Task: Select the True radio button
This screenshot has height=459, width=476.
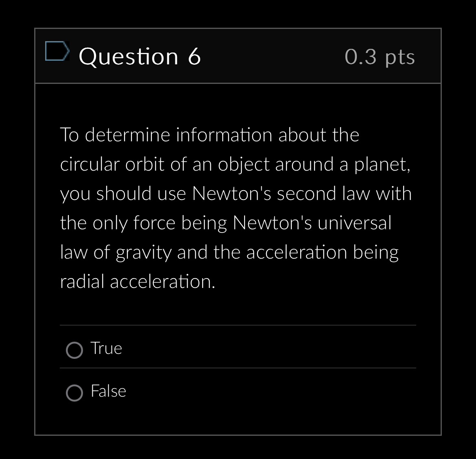Action: click(74, 350)
